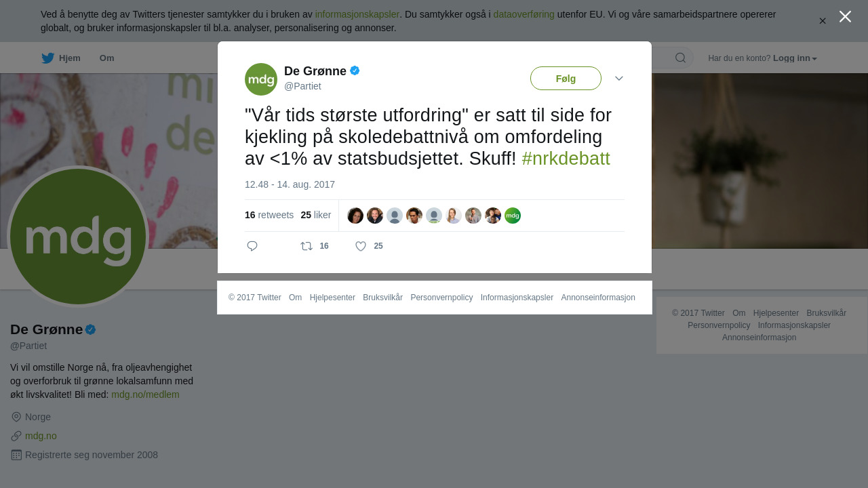Open first liker's profile picture
The width and height of the screenshot is (868, 488).
(x=355, y=216)
